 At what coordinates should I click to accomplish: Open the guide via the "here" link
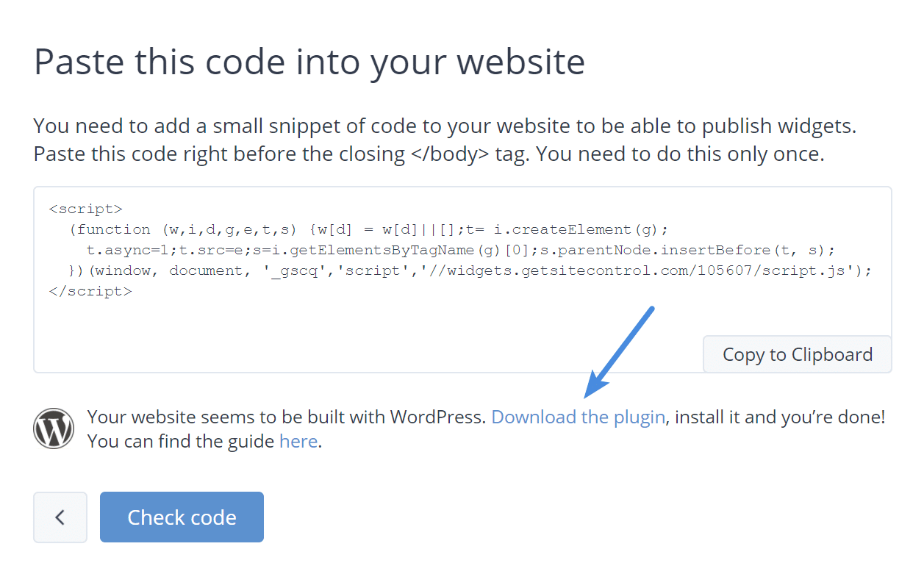(x=298, y=442)
